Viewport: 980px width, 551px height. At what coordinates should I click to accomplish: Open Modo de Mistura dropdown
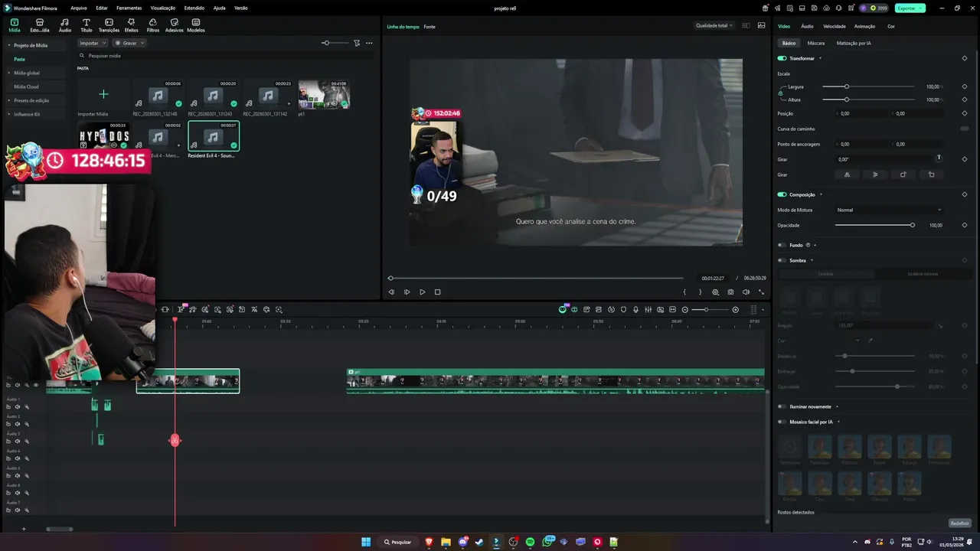(x=889, y=210)
